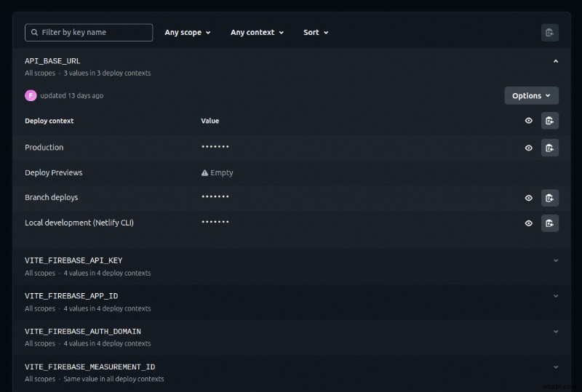Open the Any context dropdown

tap(257, 32)
